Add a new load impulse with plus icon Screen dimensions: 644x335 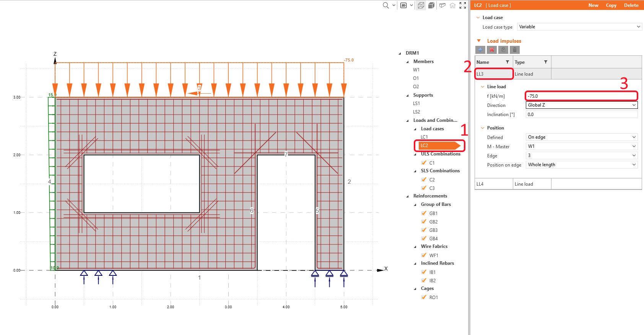click(x=480, y=50)
